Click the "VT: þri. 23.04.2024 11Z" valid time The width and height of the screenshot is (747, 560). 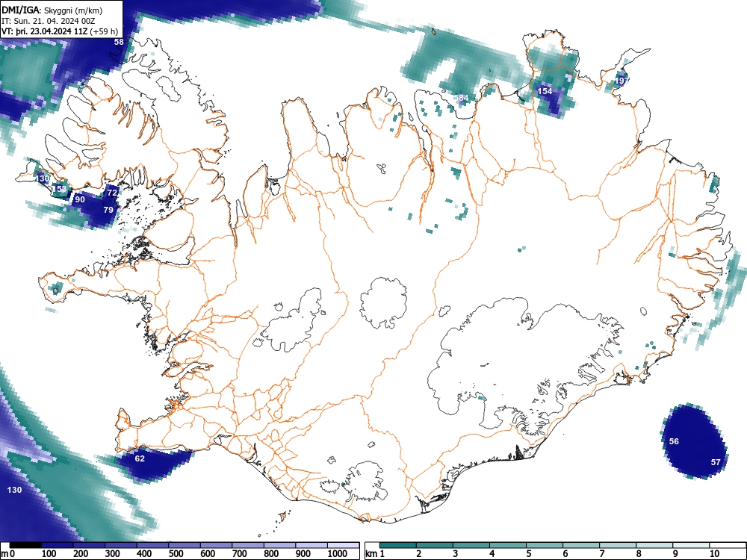point(46,31)
